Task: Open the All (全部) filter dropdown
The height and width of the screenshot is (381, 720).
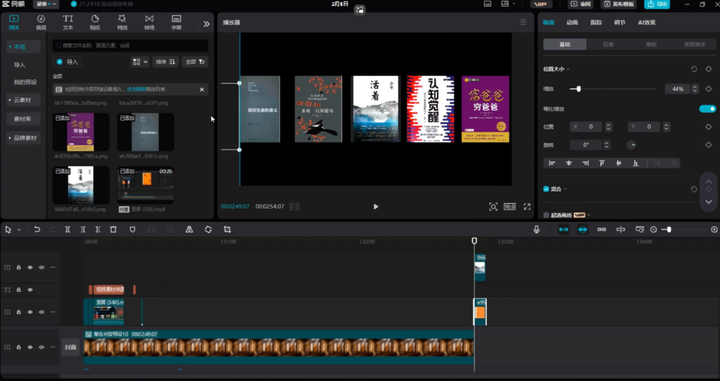Action: point(195,62)
